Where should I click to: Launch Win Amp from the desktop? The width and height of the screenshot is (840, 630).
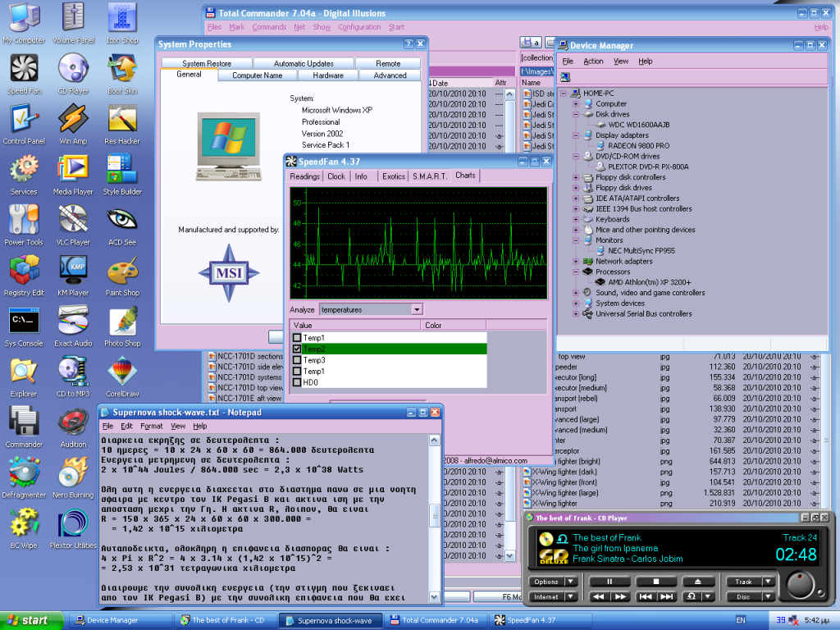click(73, 125)
